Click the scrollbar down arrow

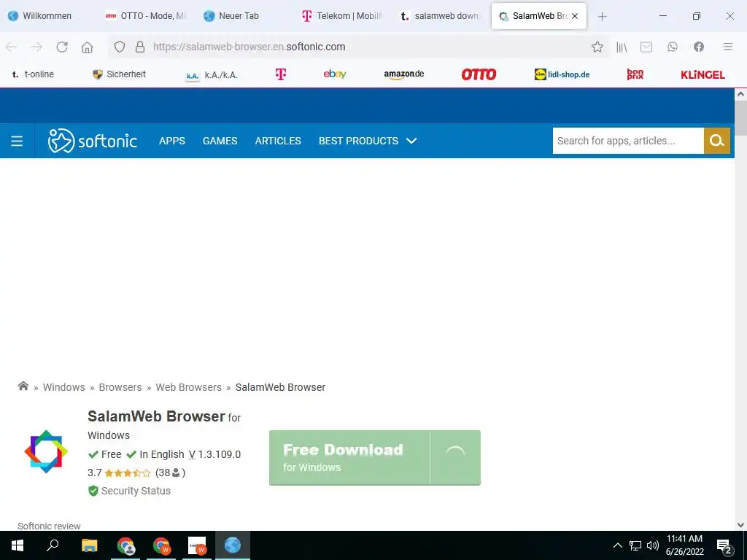[x=740, y=525]
